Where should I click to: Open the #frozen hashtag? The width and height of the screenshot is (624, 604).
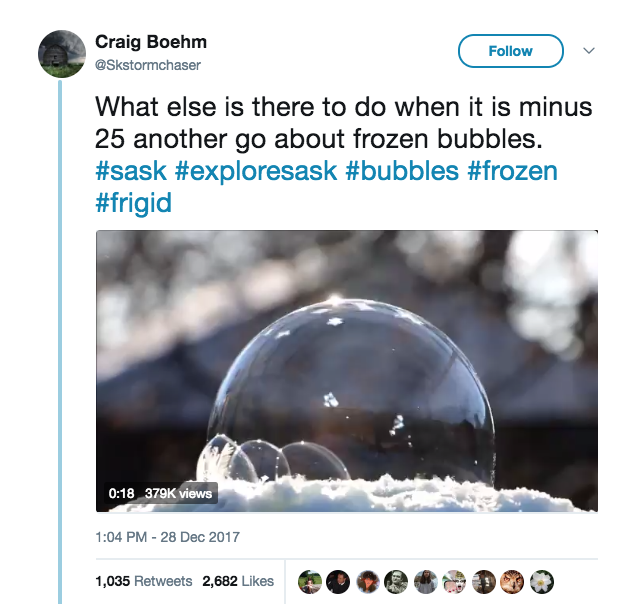coord(512,170)
